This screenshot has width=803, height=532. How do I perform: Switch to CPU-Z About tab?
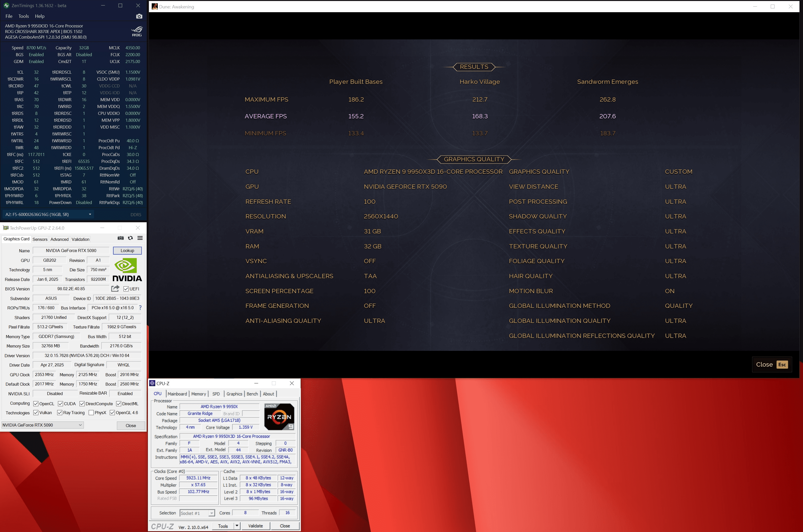(x=268, y=394)
